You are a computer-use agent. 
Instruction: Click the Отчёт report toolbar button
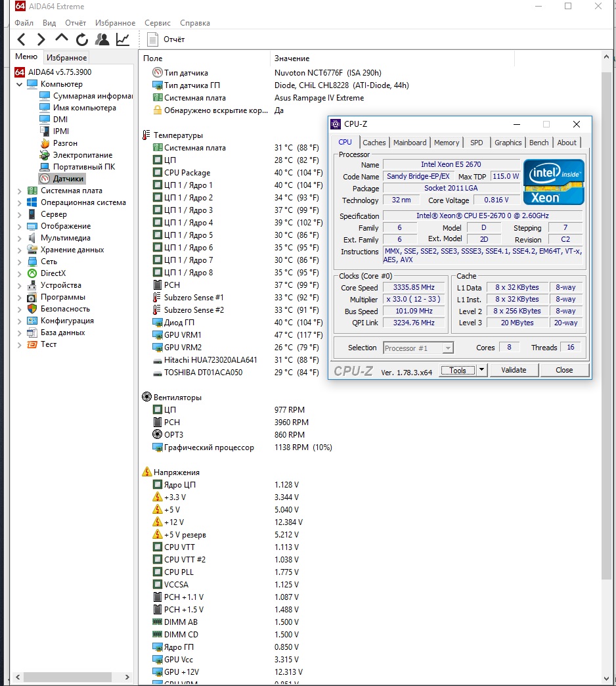point(166,39)
